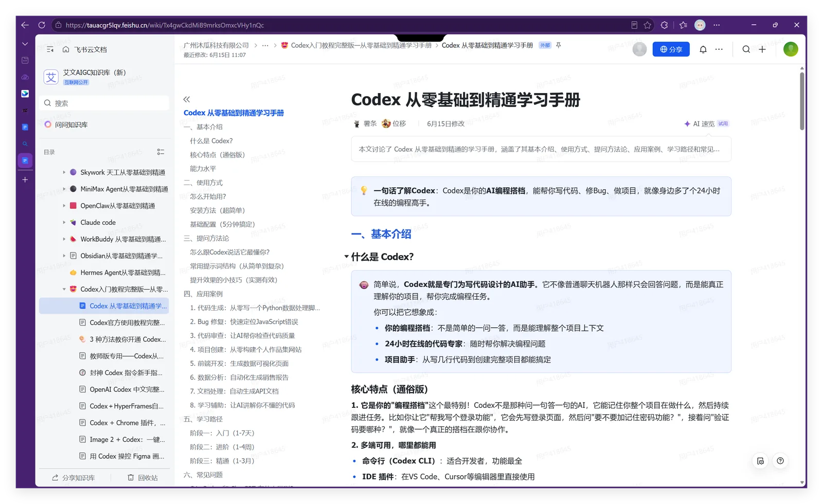Image resolution: width=823 pixels, height=504 pixels.
Task: Open the 回收站 recycle bin
Action: [x=142, y=478]
